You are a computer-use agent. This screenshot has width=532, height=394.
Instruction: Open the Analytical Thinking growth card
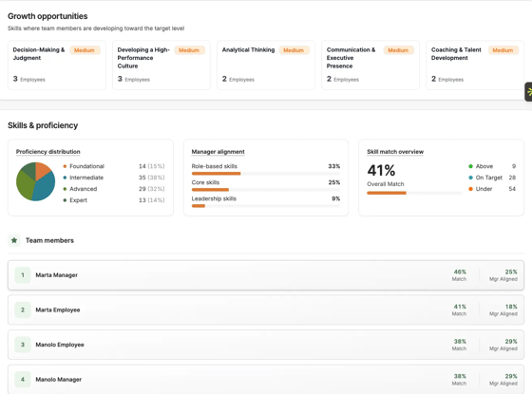coord(266,66)
